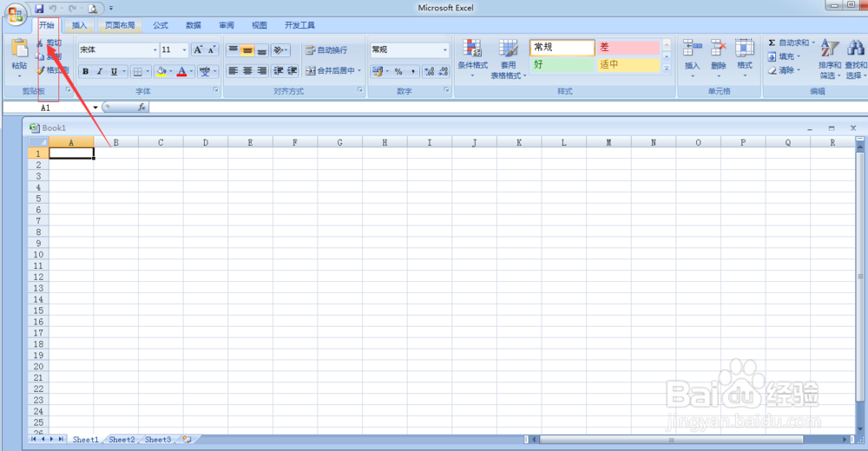The width and height of the screenshot is (868, 451).
Task: Save the workbook from the quick access toolbar
Action: click(x=39, y=9)
